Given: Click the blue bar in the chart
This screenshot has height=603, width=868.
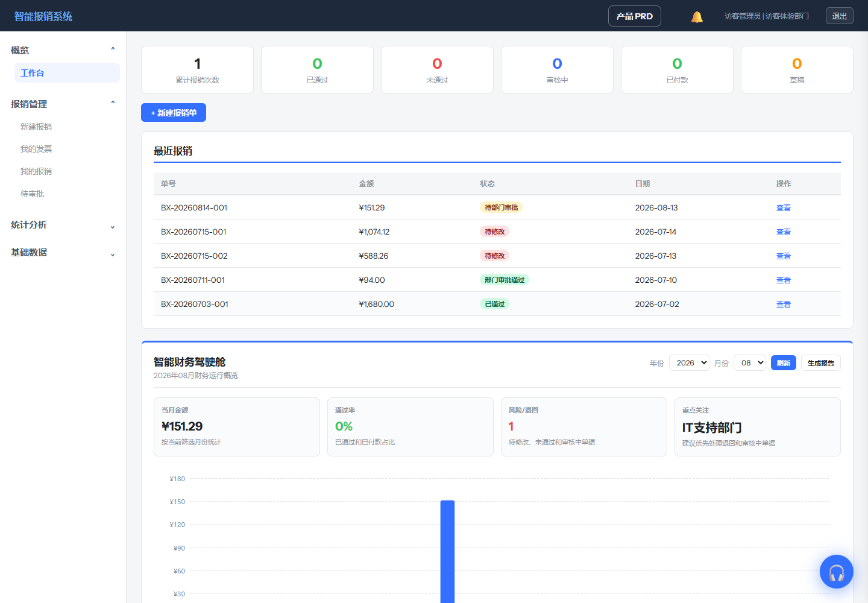Looking at the screenshot, I should pyautogui.click(x=447, y=552).
